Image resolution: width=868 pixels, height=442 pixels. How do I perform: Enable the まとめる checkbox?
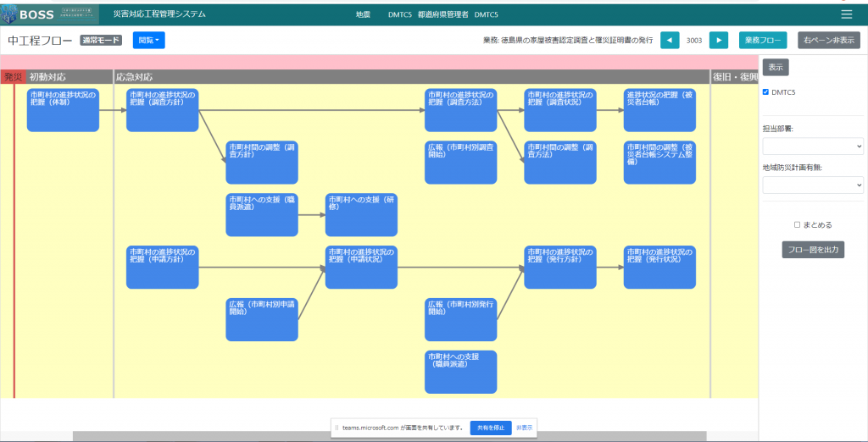click(x=798, y=225)
